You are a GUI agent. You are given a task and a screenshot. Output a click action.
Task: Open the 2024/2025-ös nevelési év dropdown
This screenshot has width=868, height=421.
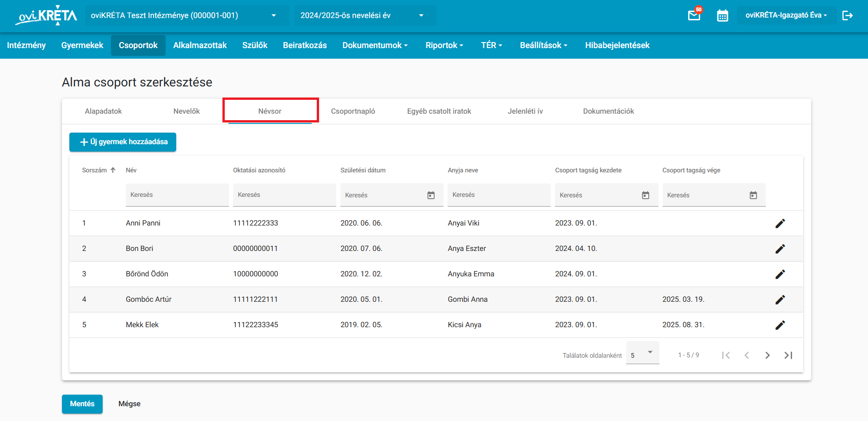pos(365,15)
